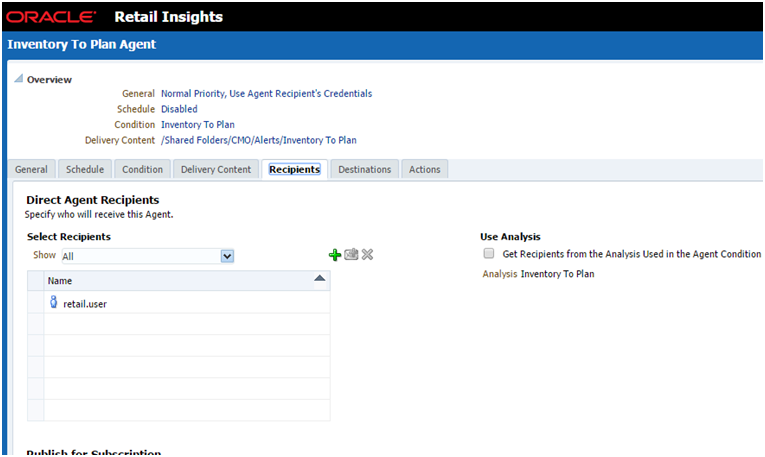Click the Add Email Recipient icon
Viewport: 765px width, 457px height.
pyautogui.click(x=351, y=254)
